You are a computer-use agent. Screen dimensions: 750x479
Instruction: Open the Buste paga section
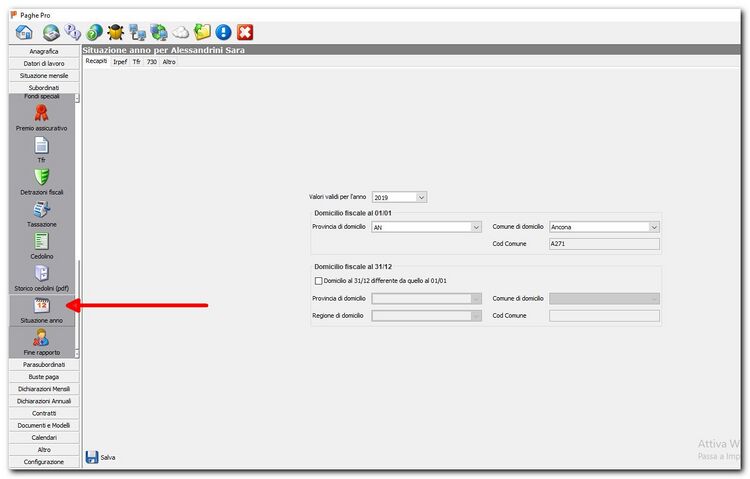click(x=44, y=376)
